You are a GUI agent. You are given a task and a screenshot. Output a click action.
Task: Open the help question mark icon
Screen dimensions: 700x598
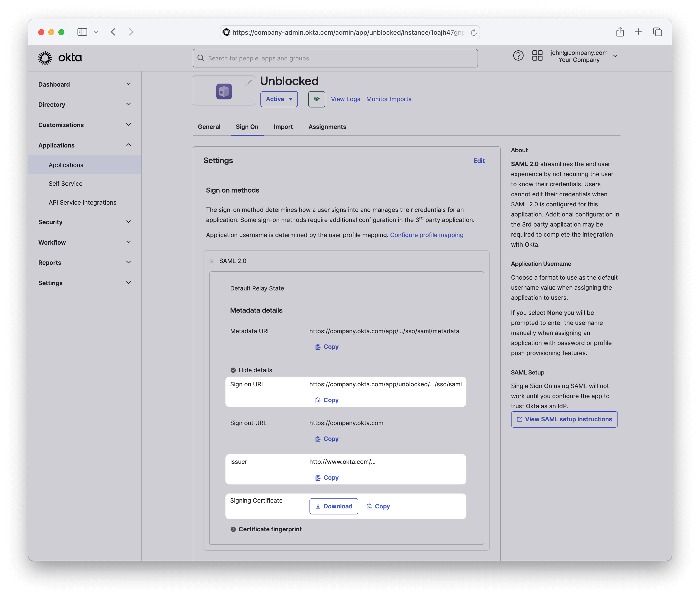[518, 55]
